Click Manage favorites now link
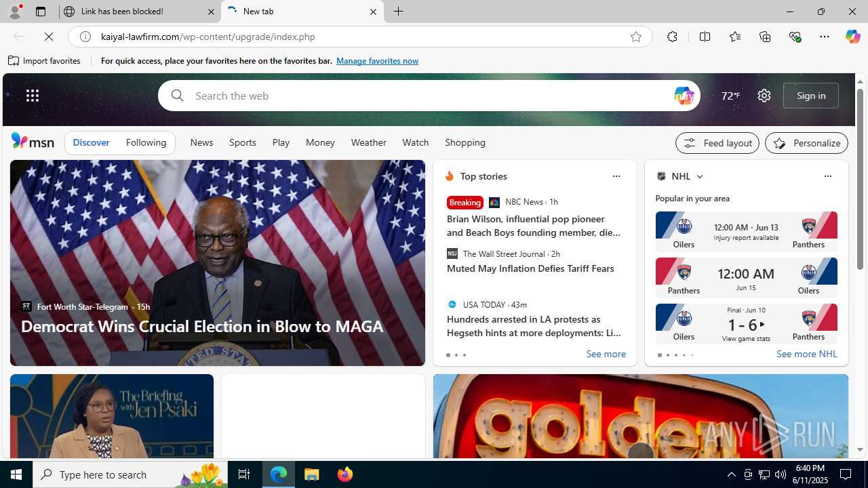868x488 pixels. 377,61
